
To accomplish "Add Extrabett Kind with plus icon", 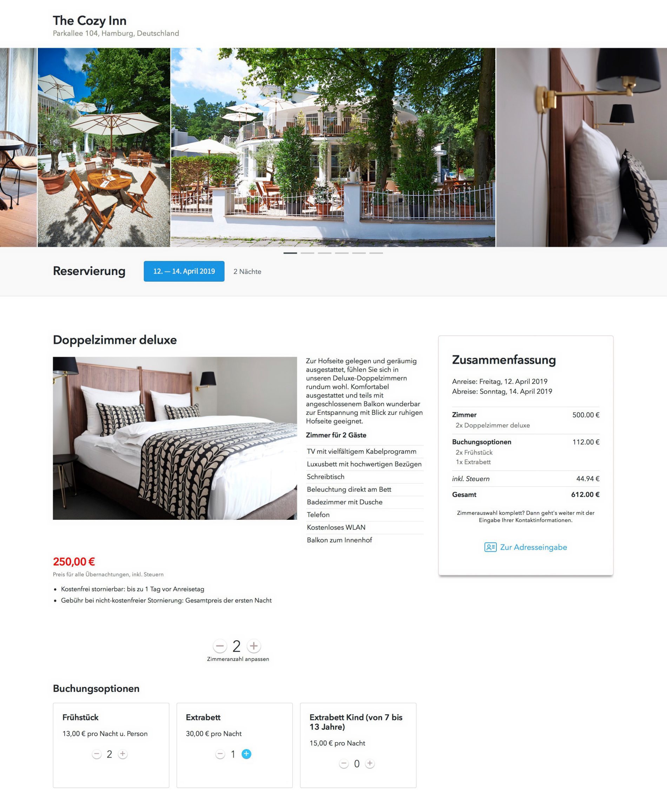I will click(x=370, y=763).
